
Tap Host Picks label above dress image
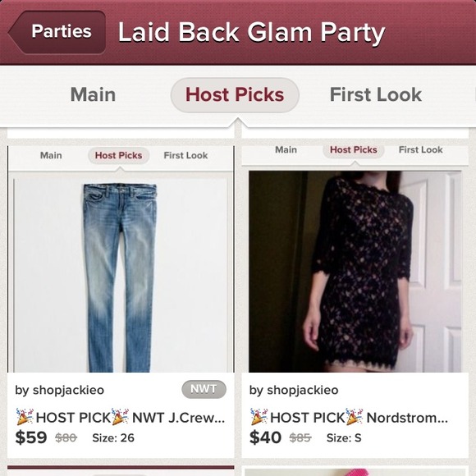tap(354, 149)
